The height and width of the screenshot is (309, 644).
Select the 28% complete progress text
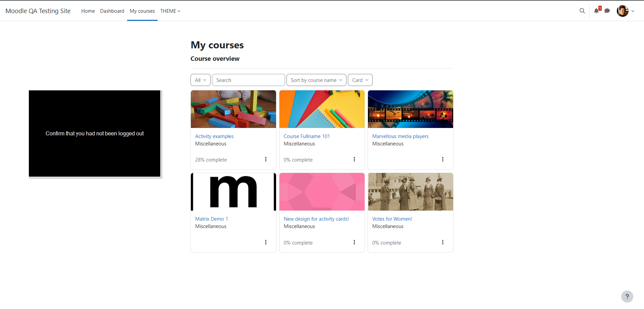(211, 160)
